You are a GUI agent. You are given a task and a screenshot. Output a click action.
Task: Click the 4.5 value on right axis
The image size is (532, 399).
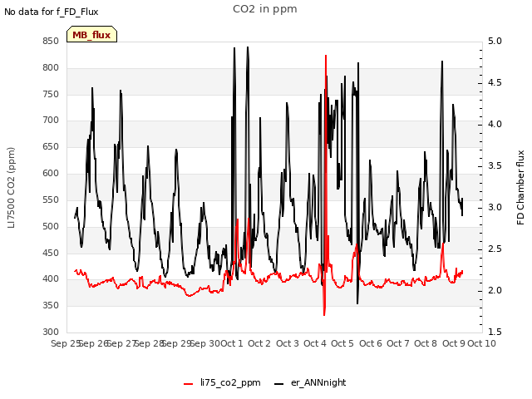click(x=495, y=83)
